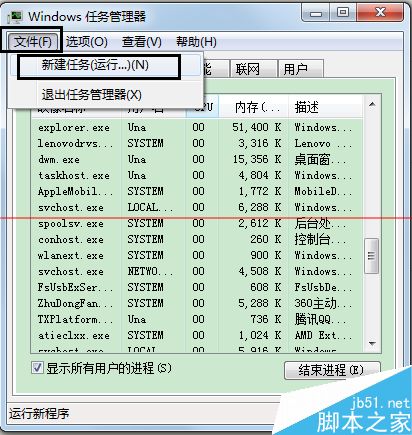412x435 pixels.
Task: Click the 结束进程(E) button
Action: tap(332, 370)
